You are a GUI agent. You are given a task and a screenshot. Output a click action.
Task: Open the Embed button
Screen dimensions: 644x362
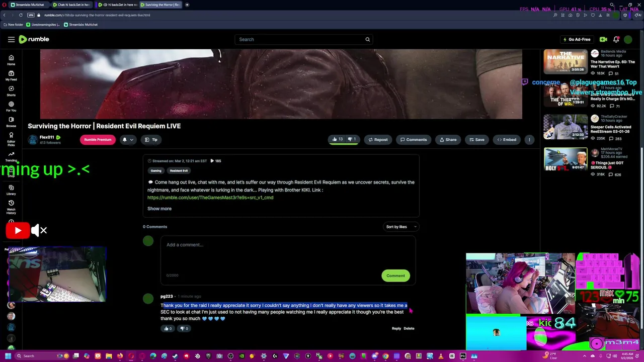click(507, 140)
